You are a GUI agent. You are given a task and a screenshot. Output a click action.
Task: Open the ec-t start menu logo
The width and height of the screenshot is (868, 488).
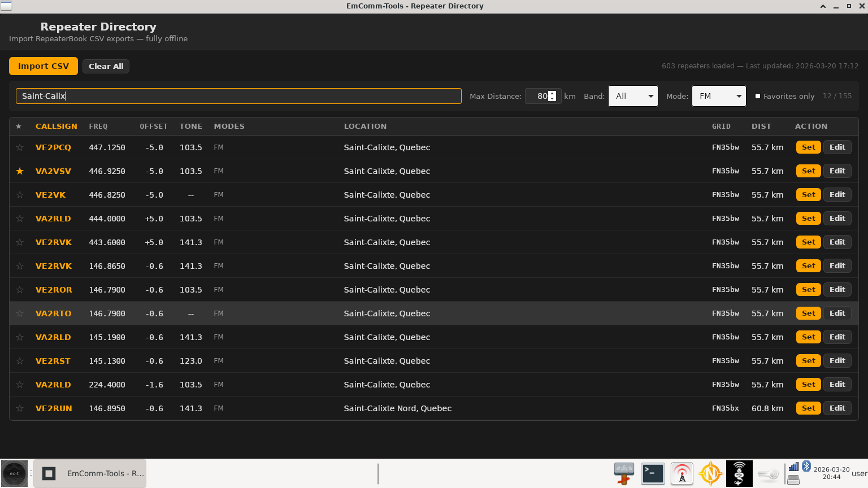[14, 473]
